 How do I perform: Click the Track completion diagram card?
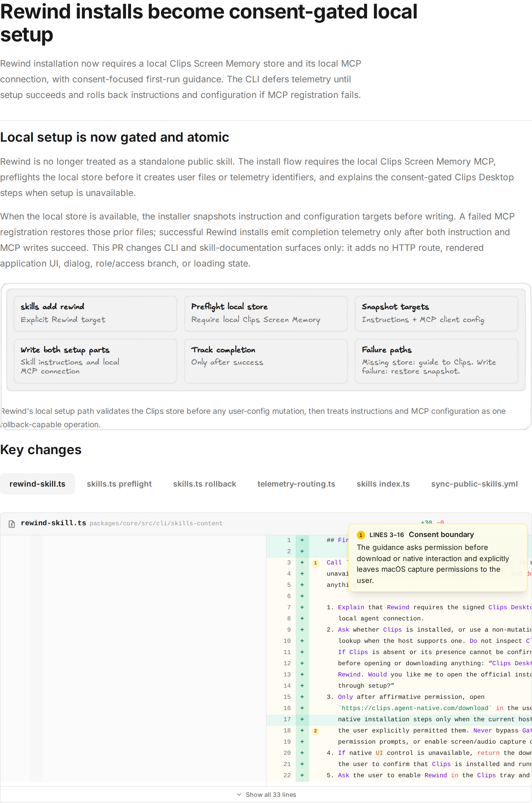[x=266, y=361]
